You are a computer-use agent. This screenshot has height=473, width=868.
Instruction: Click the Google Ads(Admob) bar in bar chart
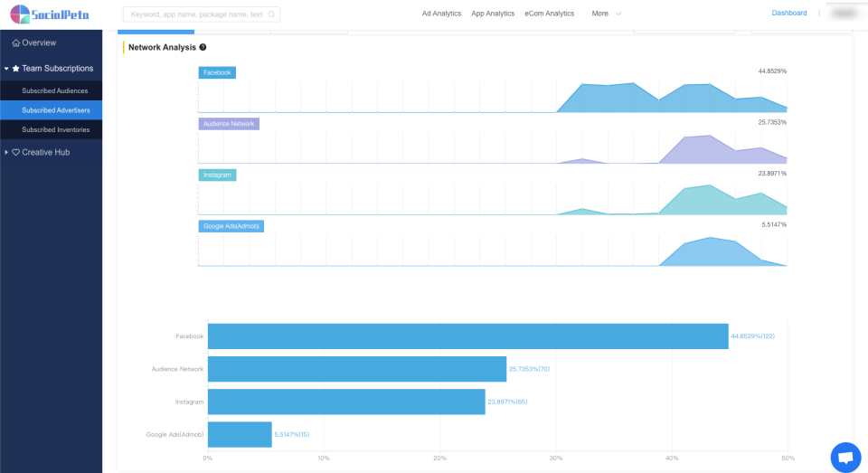point(240,434)
